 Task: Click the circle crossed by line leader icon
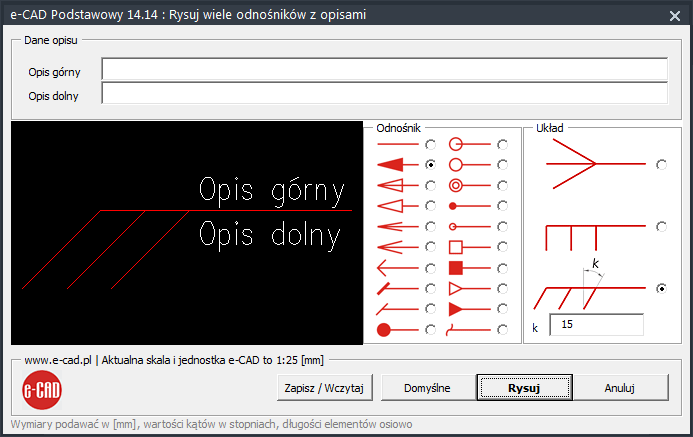point(469,144)
